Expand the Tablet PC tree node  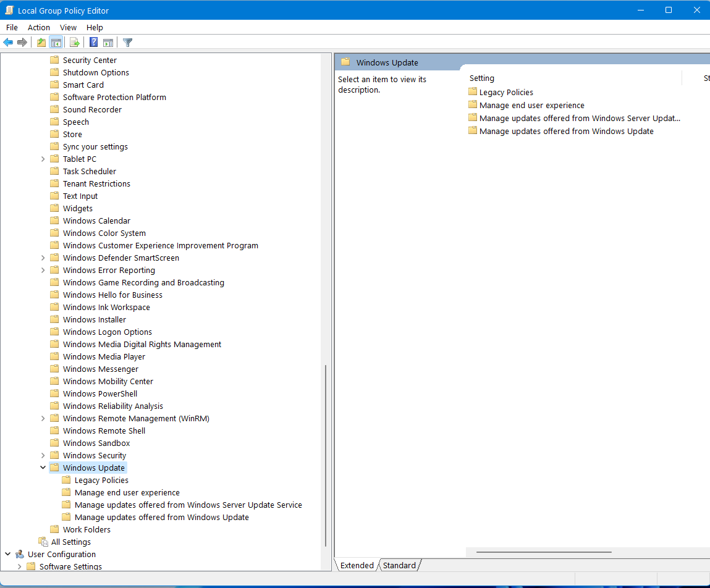point(43,159)
